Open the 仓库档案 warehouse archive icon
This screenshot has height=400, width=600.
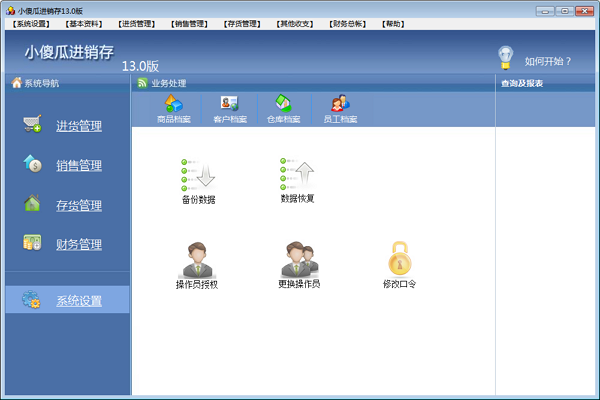point(284,109)
